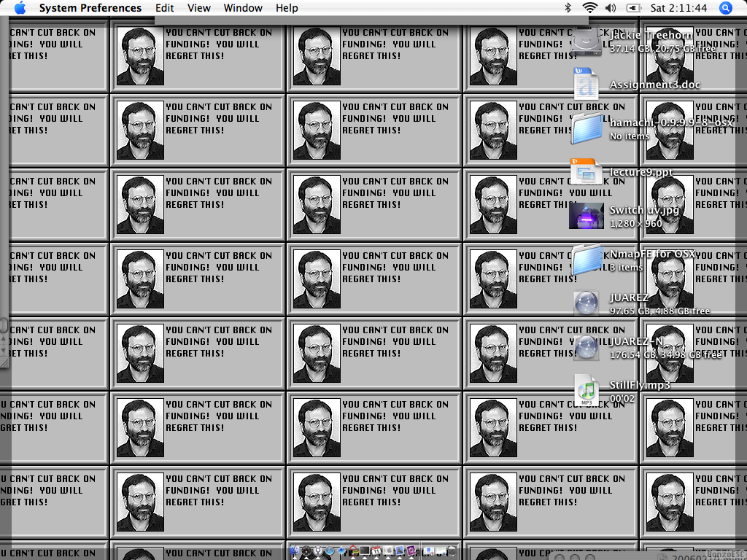Open Terminal from the Dock
The image size is (747, 560).
pyautogui.click(x=365, y=551)
